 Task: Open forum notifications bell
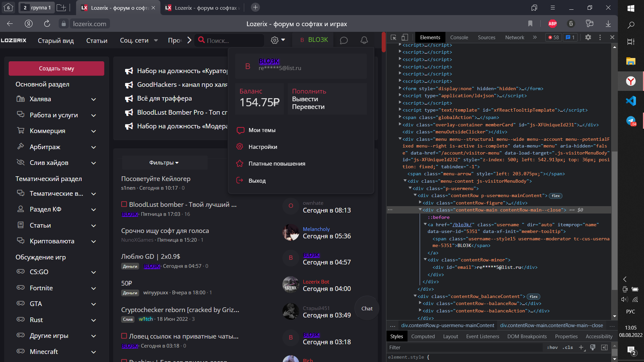pyautogui.click(x=364, y=40)
